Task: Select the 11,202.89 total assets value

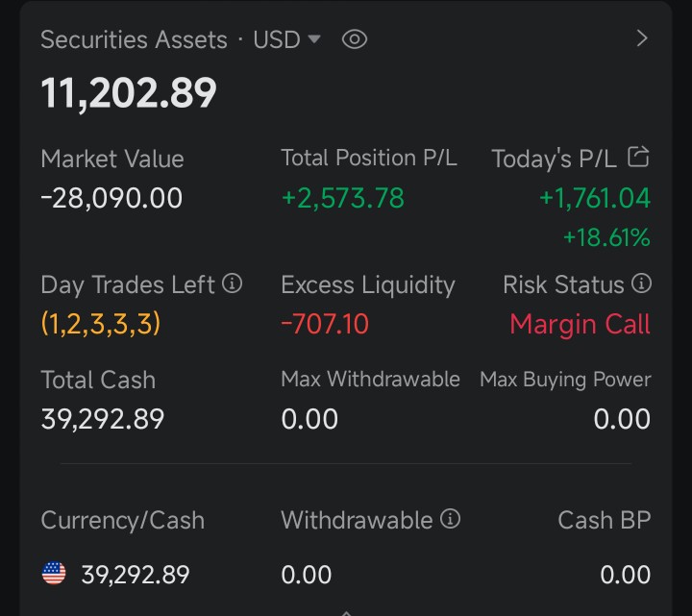Action: pos(129,93)
